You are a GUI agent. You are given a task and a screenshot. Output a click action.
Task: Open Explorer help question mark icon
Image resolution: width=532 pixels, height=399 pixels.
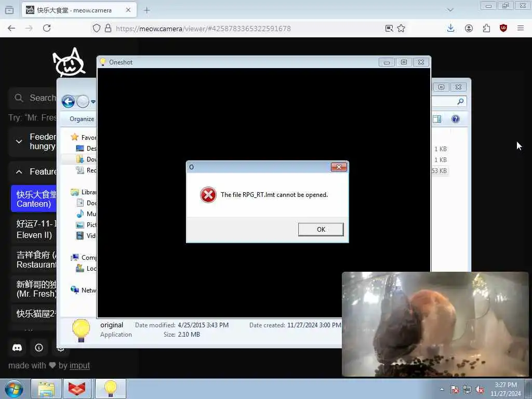pyautogui.click(x=455, y=119)
